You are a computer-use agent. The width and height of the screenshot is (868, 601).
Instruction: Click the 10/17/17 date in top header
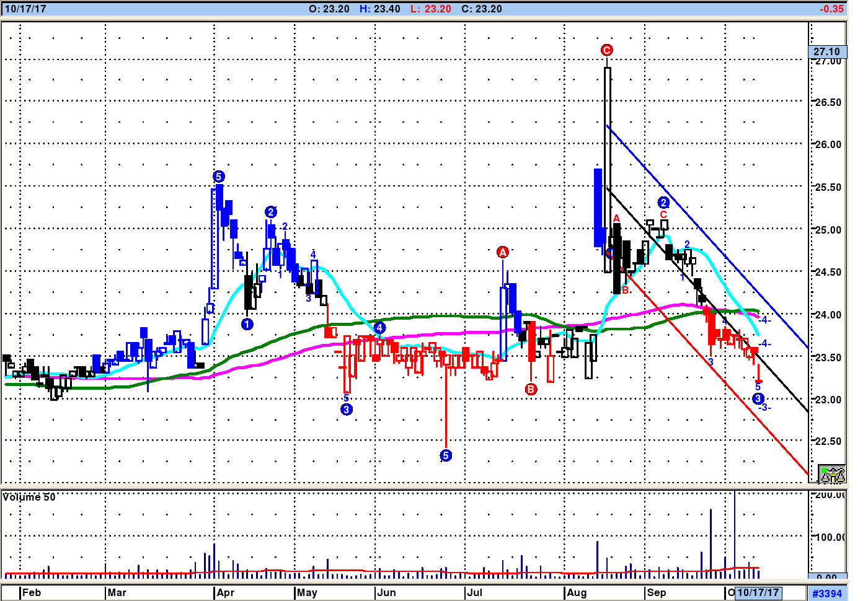click(x=25, y=9)
